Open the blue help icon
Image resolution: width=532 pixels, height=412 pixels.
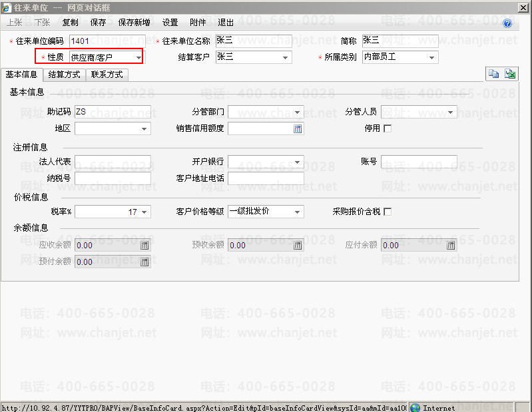pos(507,23)
